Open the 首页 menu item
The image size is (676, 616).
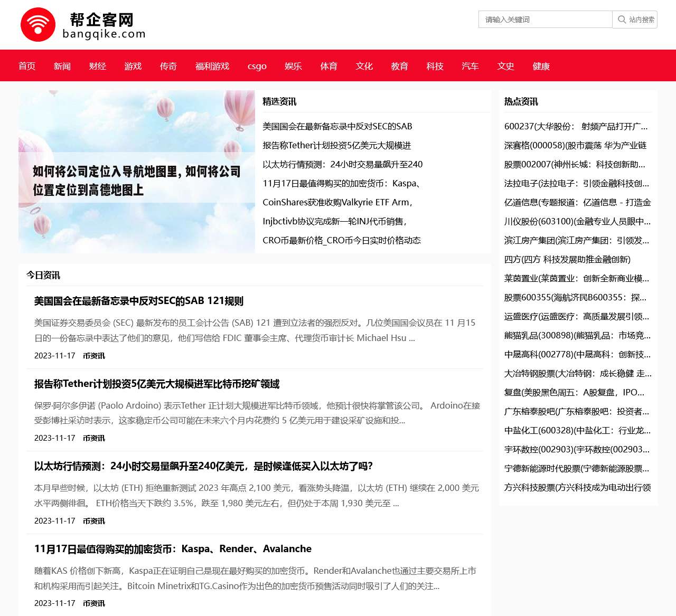[x=27, y=66]
